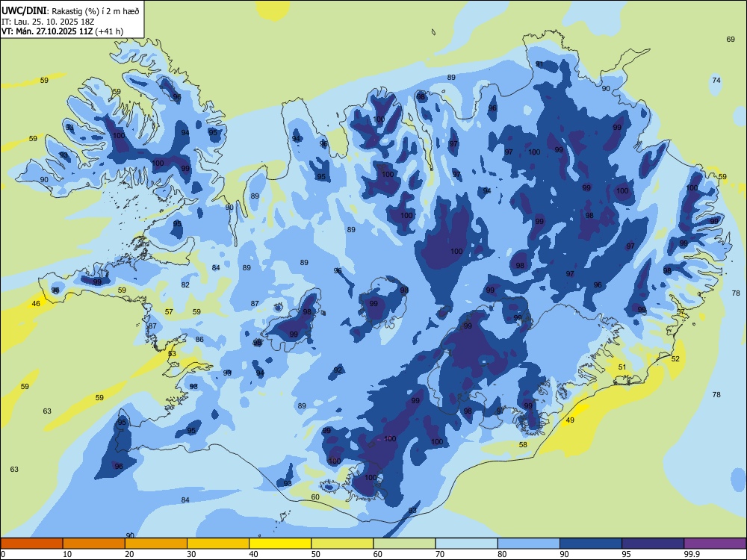Click legend tick label '20'
The height and width of the screenshot is (560, 747).
tap(129, 554)
